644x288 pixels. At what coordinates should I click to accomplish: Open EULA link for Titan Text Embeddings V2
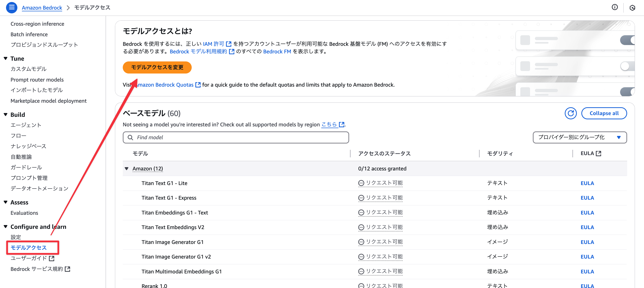click(x=587, y=227)
